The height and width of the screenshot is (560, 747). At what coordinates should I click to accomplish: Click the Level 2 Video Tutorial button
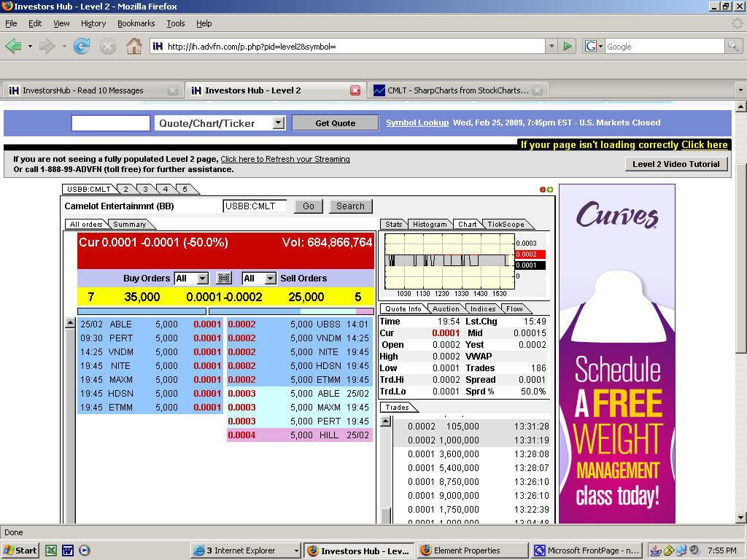point(676,164)
